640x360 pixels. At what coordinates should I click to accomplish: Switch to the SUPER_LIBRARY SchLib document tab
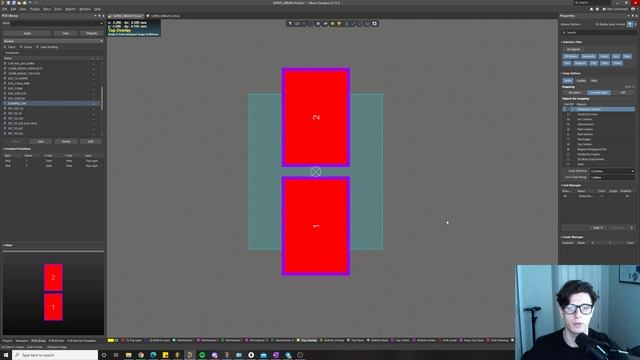click(164, 16)
